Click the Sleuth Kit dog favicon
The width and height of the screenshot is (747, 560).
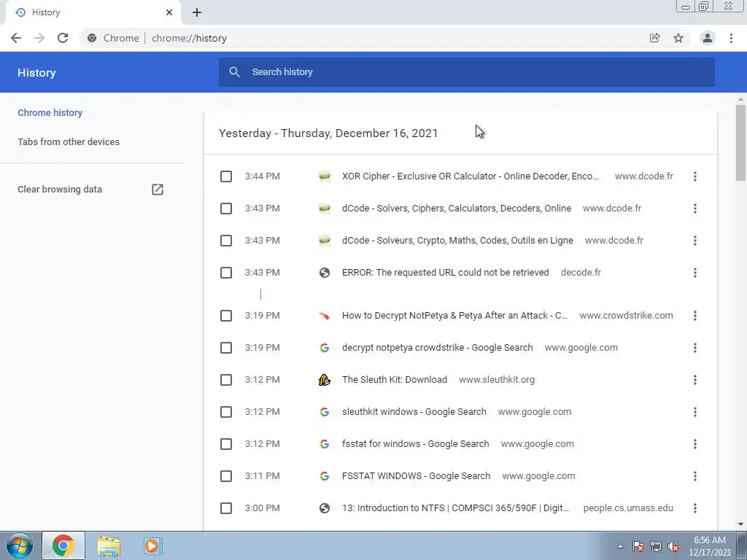tap(325, 380)
